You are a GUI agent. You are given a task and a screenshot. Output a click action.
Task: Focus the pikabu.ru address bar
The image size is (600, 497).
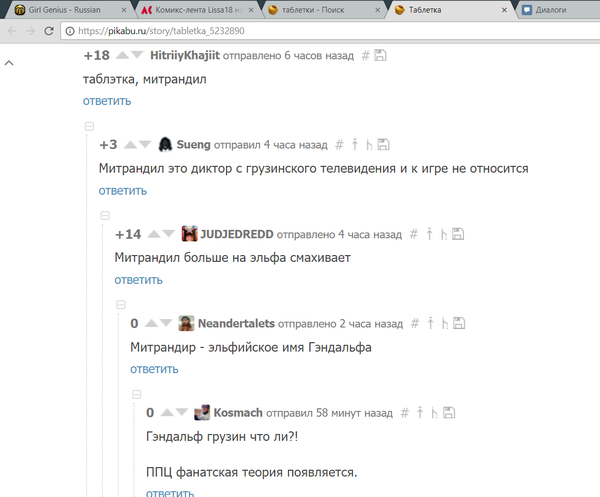[331, 31]
